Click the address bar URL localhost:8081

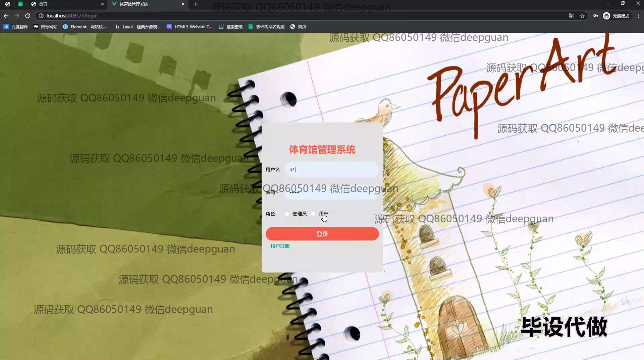72,16
